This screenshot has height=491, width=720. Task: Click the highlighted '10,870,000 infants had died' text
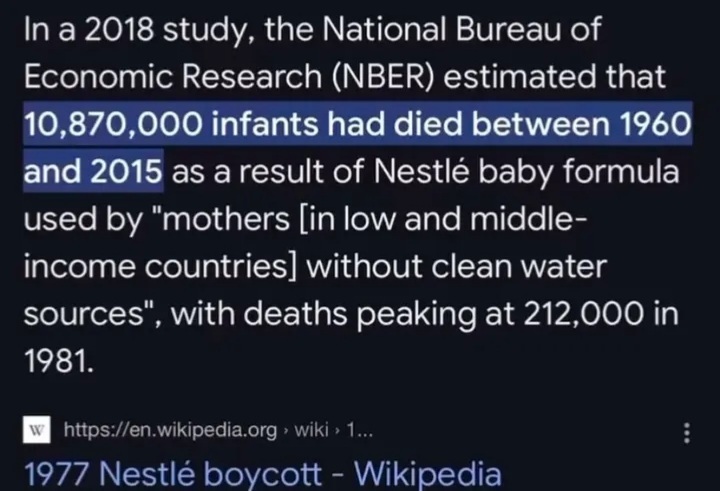click(250, 124)
